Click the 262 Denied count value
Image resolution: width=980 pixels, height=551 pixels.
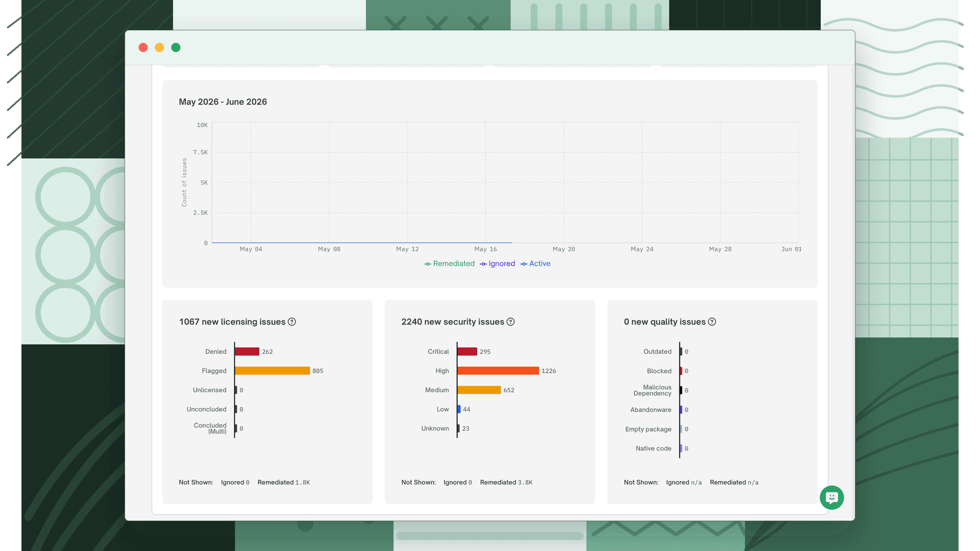coord(267,352)
